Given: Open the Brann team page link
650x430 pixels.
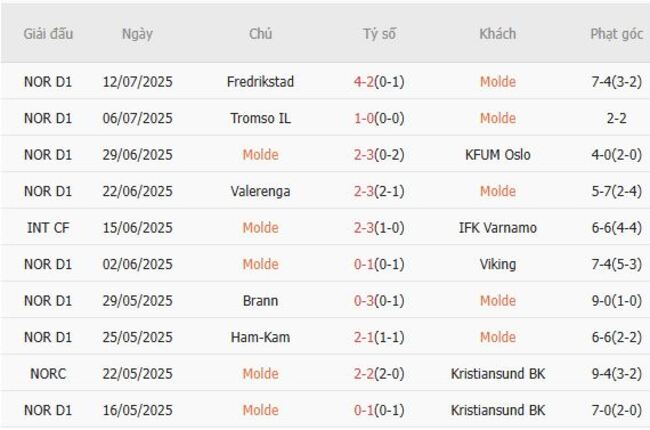Looking at the screenshot, I should [x=260, y=301].
